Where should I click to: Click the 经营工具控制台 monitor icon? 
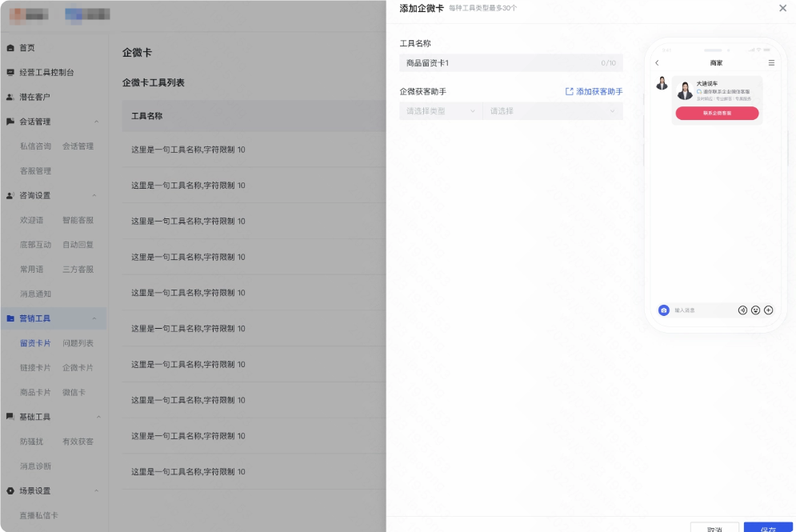click(x=10, y=73)
